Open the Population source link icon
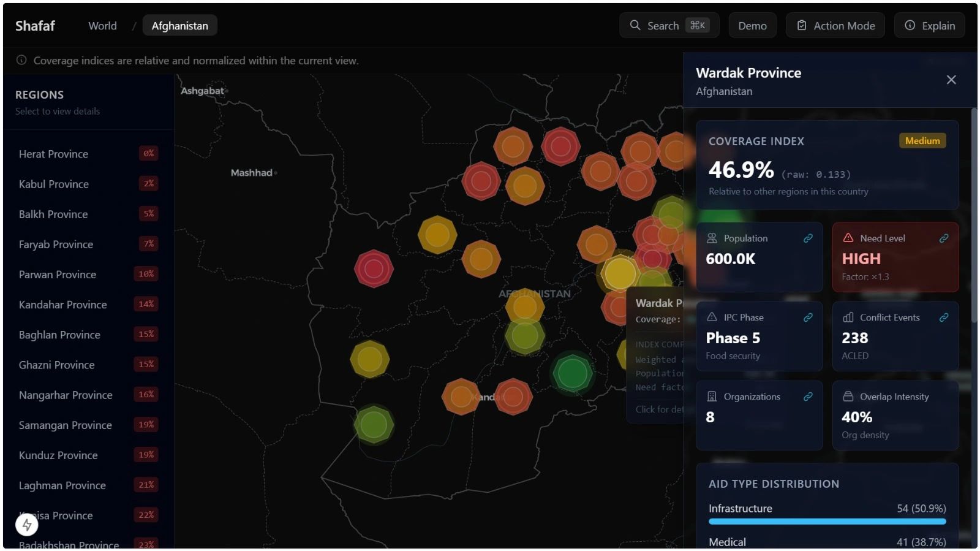Screen dimensions: 980x551 (x=808, y=238)
